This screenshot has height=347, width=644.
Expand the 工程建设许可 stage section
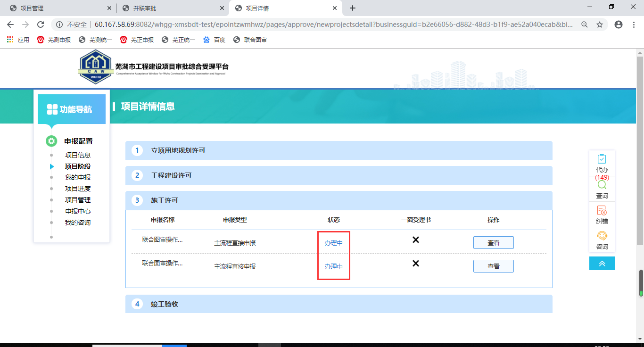point(339,175)
